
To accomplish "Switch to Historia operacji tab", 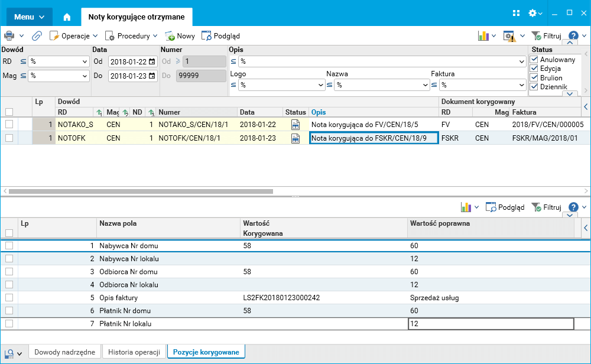I will (x=134, y=352).
